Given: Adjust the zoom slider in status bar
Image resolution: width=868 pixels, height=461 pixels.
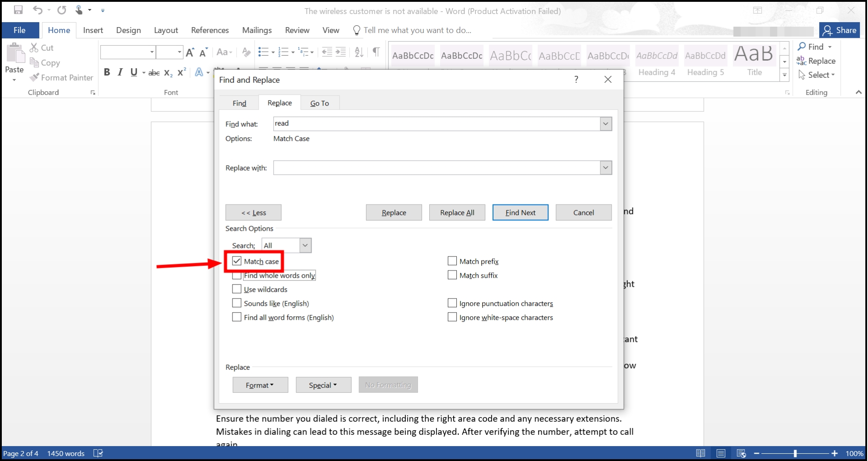Looking at the screenshot, I should point(795,453).
